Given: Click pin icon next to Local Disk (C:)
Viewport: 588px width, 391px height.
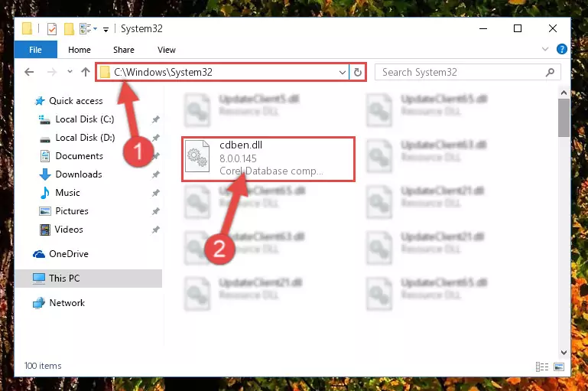Looking at the screenshot, I should 156,119.
